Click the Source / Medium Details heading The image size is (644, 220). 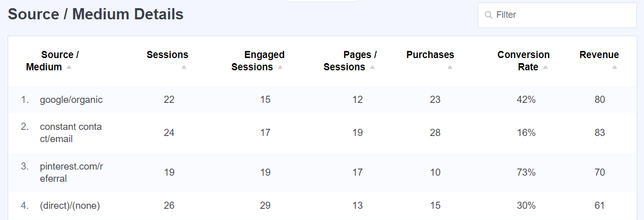click(x=96, y=14)
